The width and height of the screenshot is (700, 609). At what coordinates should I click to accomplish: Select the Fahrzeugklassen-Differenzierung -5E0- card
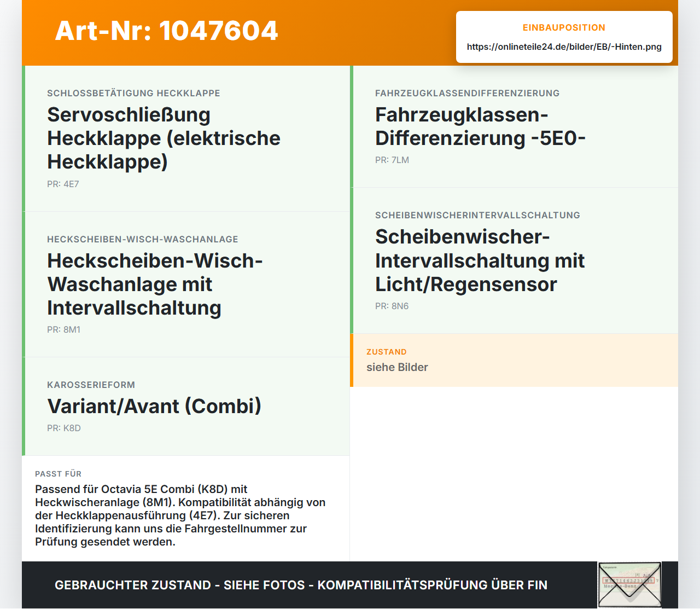(x=514, y=126)
